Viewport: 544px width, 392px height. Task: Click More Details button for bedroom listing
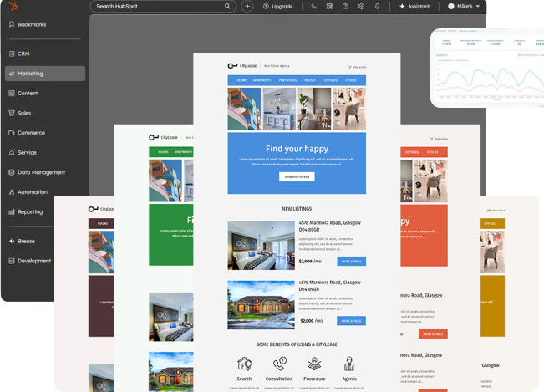pyautogui.click(x=352, y=262)
